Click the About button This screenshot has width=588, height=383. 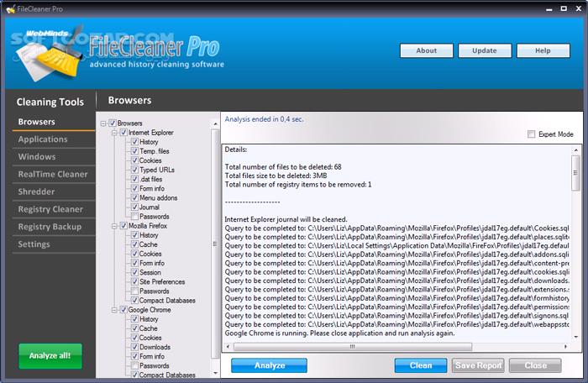(x=427, y=50)
